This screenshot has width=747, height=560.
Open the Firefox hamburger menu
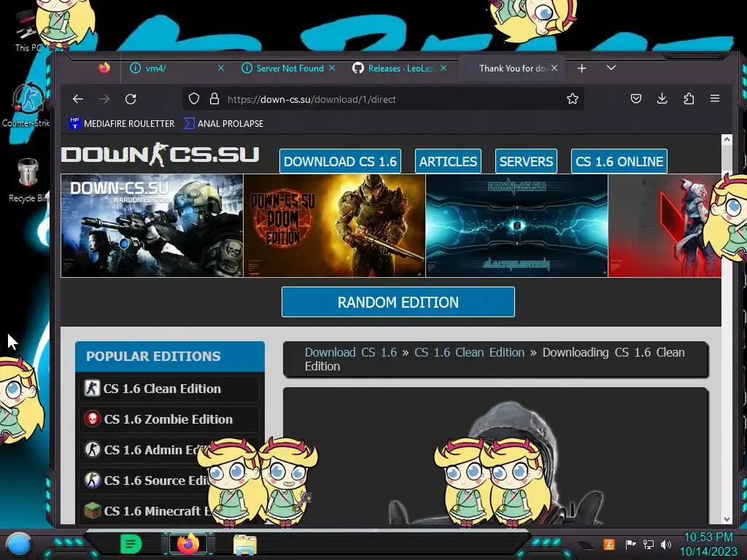click(x=715, y=98)
